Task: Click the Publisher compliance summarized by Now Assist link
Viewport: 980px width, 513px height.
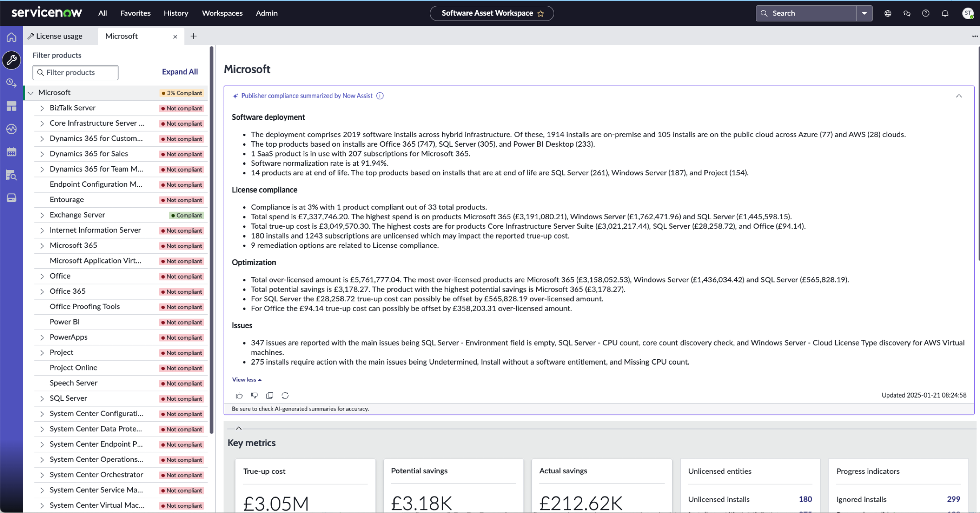Action: click(307, 96)
